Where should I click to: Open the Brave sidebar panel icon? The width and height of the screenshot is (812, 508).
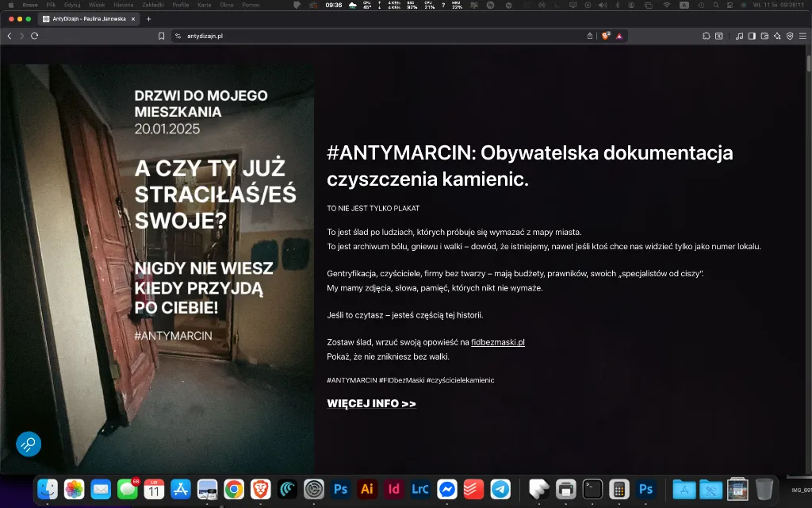tap(751, 36)
